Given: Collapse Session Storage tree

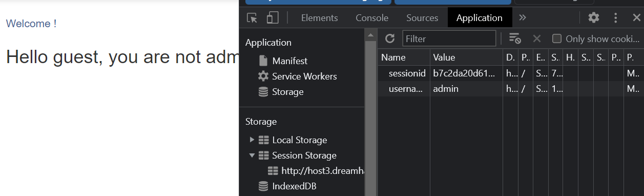Looking at the screenshot, I should click(x=252, y=155).
